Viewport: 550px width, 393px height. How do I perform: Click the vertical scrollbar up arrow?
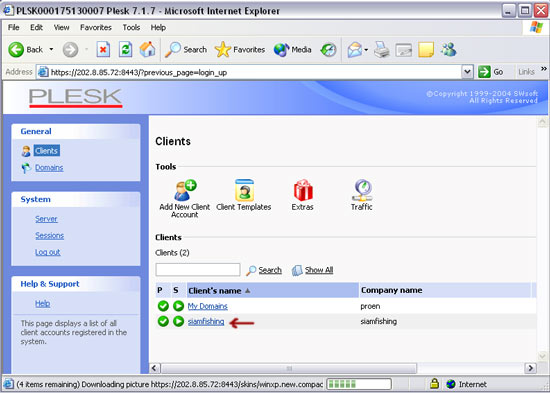(543, 122)
